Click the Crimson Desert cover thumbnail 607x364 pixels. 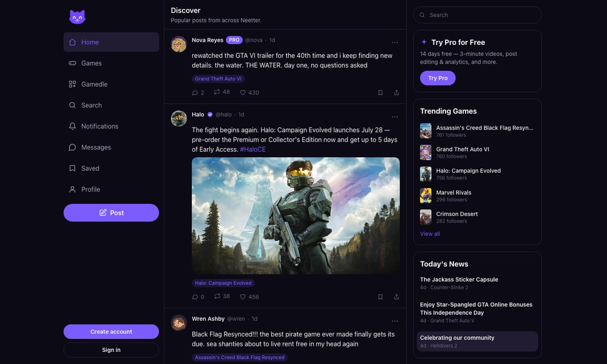pyautogui.click(x=426, y=217)
